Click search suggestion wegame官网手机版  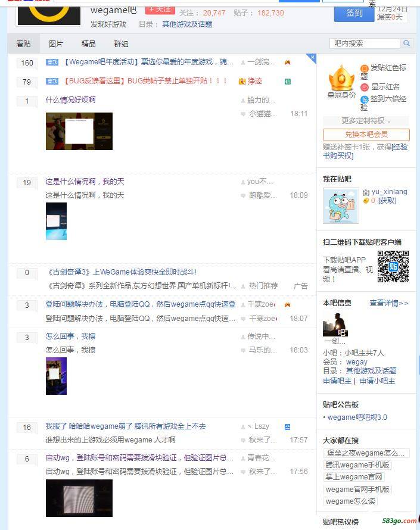point(357,490)
